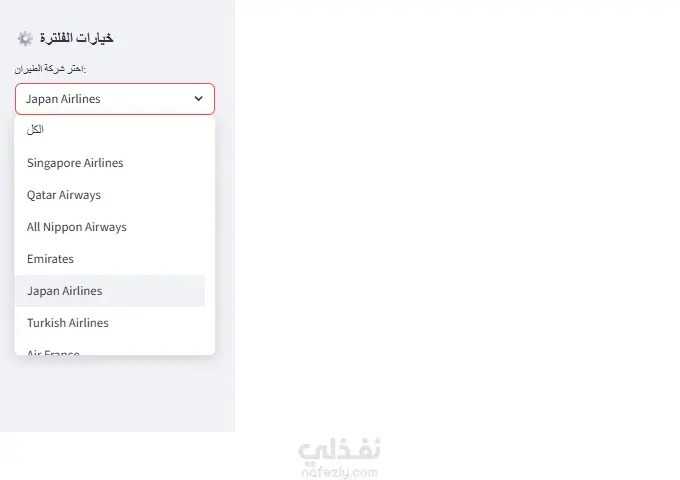Viewport: 680px width, 480px height.
Task: Click the selected 'Japan Airlines' value in the select box
Action: click(64, 99)
